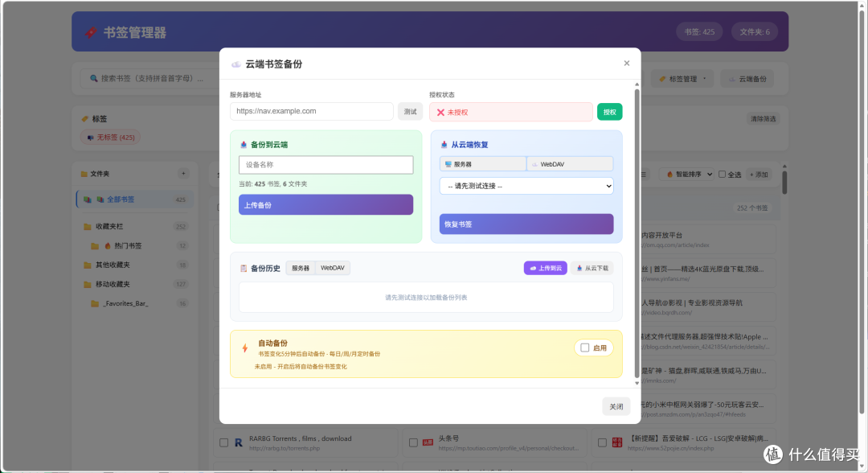The image size is (868, 473).
Task: Click the 测试 connection test button
Action: 410,112
